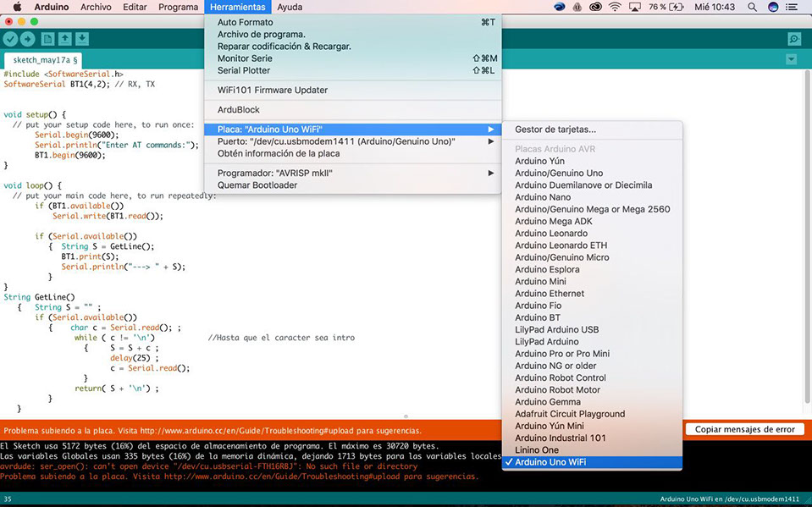Choose Archivo de programa
The image size is (812, 507).
[353, 34]
